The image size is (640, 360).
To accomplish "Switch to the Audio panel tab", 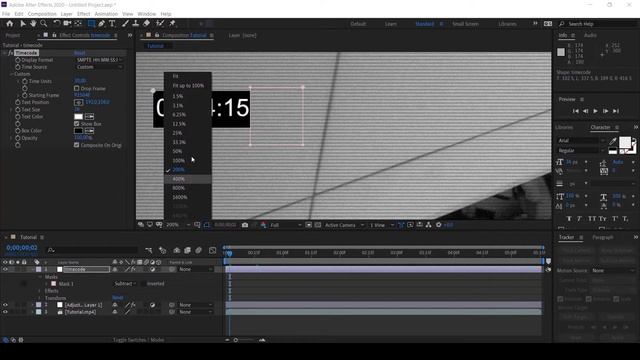I will click(x=590, y=36).
